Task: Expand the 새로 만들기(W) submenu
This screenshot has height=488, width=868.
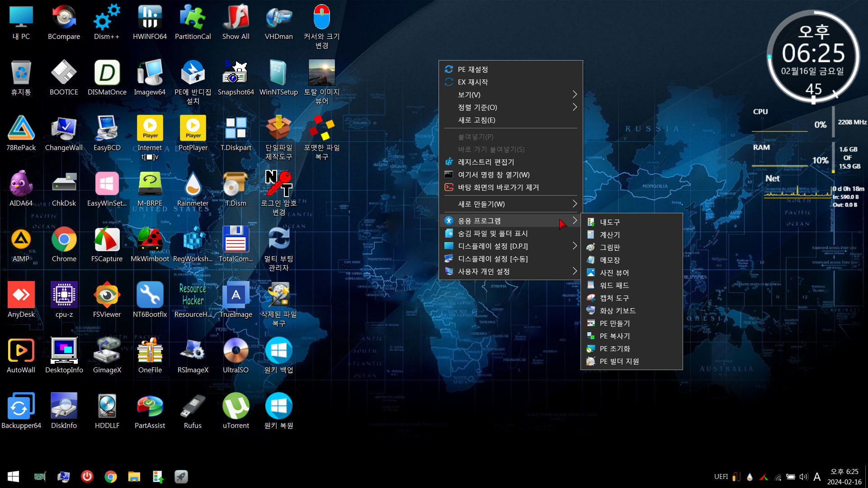Action: (x=510, y=204)
